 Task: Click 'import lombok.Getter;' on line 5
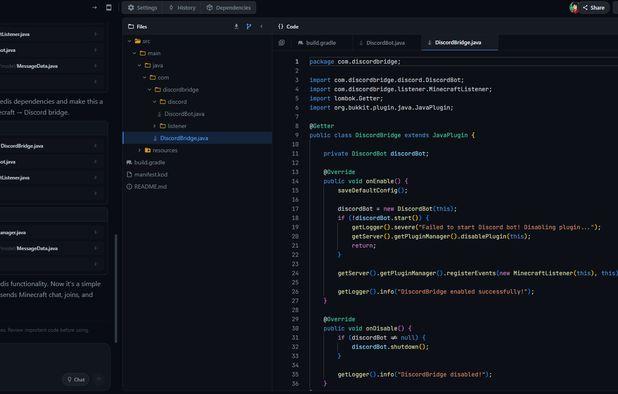[x=346, y=98]
